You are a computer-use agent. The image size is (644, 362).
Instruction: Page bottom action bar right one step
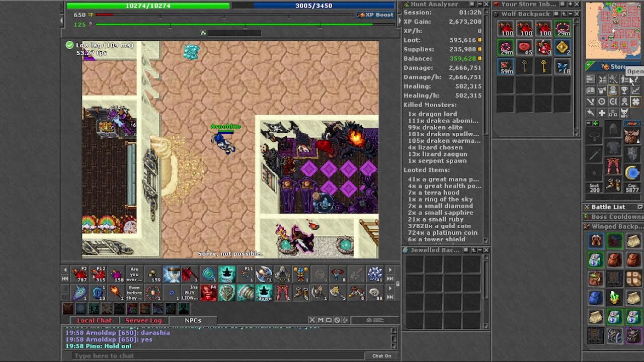point(390,288)
